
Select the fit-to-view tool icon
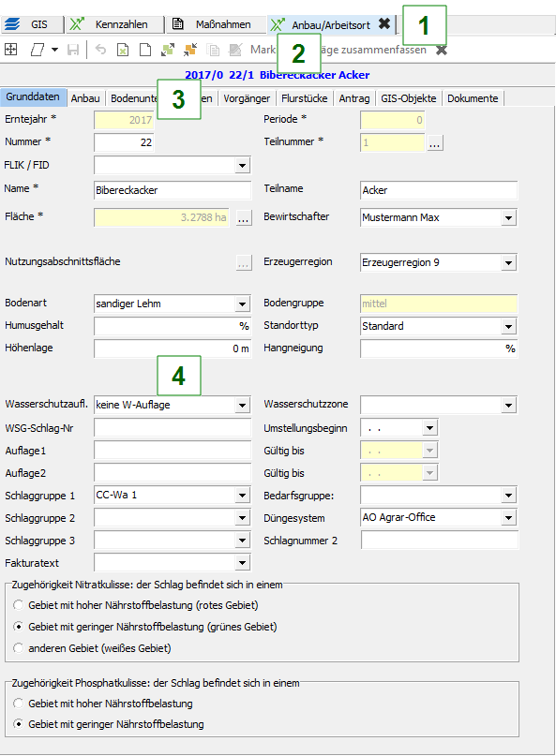[x=12, y=50]
